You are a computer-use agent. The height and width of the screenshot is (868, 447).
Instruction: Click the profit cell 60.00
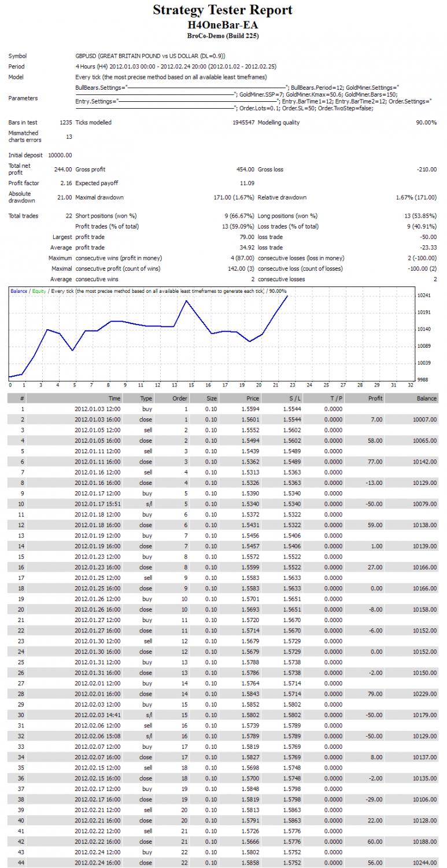click(375, 842)
